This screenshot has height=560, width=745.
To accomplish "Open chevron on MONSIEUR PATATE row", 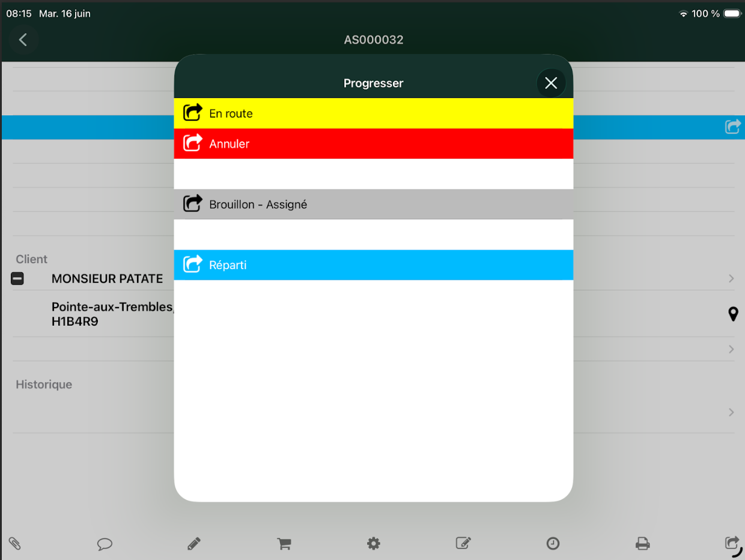I will [731, 278].
